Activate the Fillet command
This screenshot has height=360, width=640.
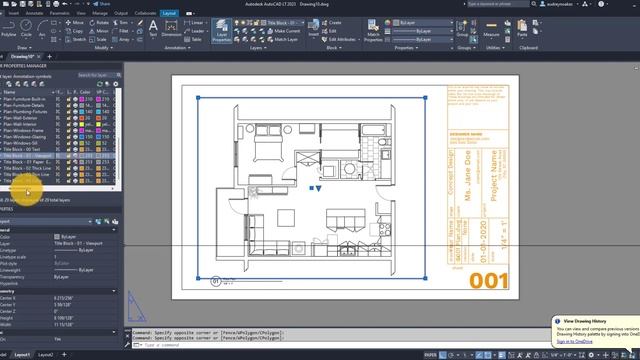(120, 31)
